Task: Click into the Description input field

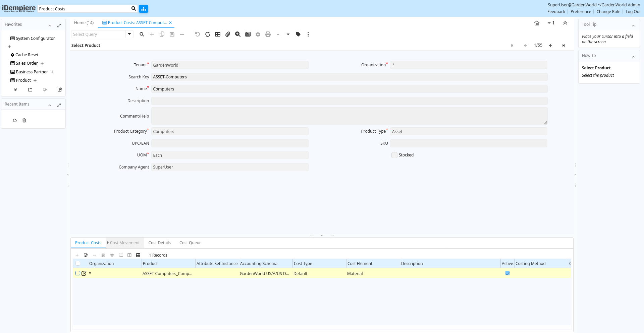Action: point(349,101)
